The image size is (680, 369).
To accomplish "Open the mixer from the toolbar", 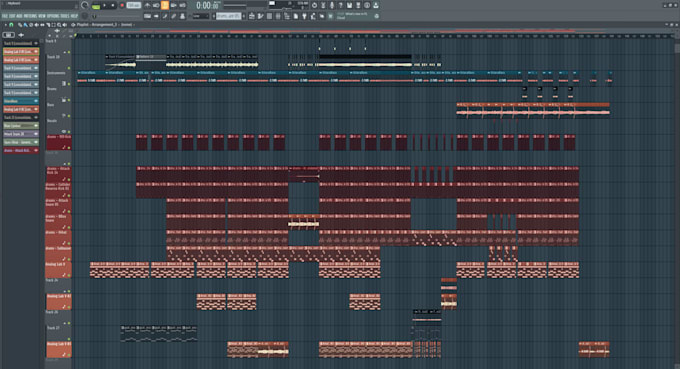I will click(x=278, y=16).
